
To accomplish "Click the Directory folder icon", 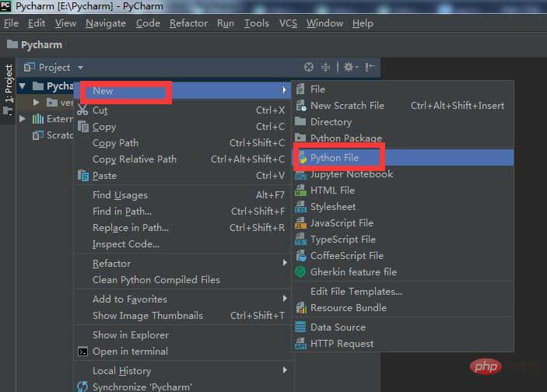I will tap(300, 121).
